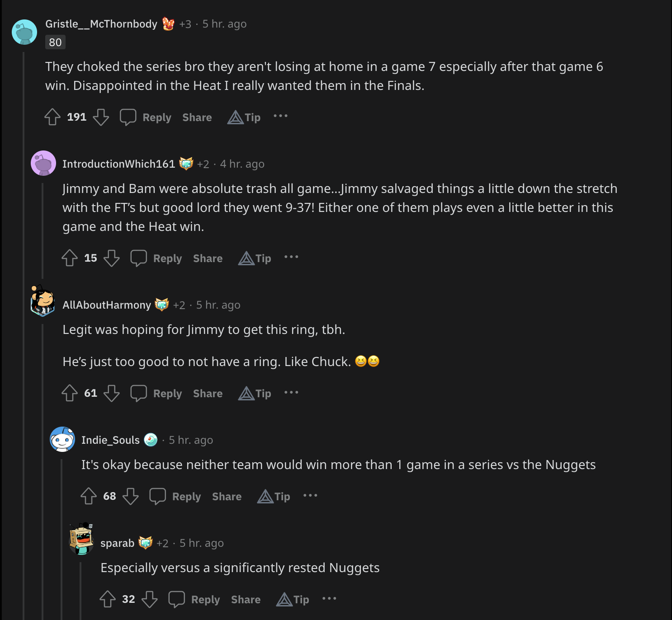Reply to IntroductionWhich161's comment

(x=156, y=258)
